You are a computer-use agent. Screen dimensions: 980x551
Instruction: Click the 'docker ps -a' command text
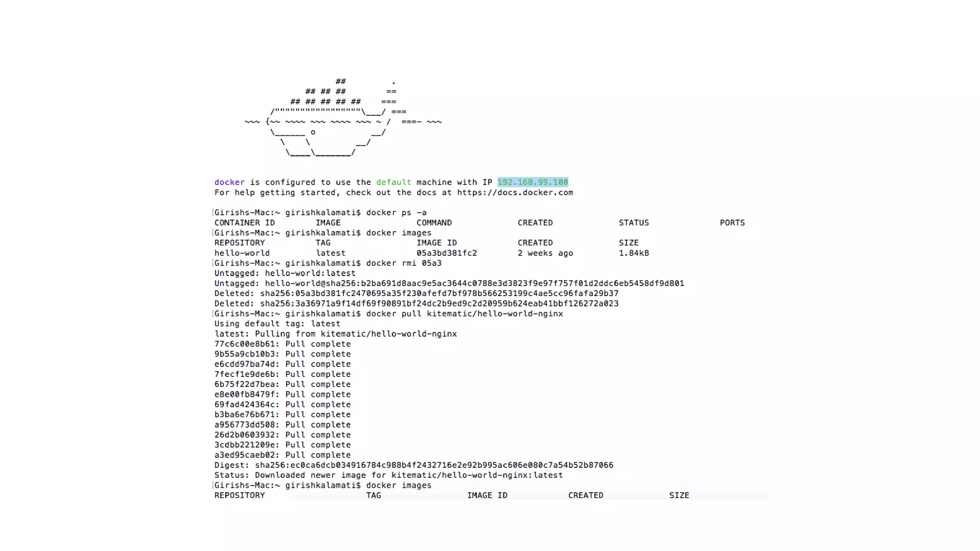[396, 212]
